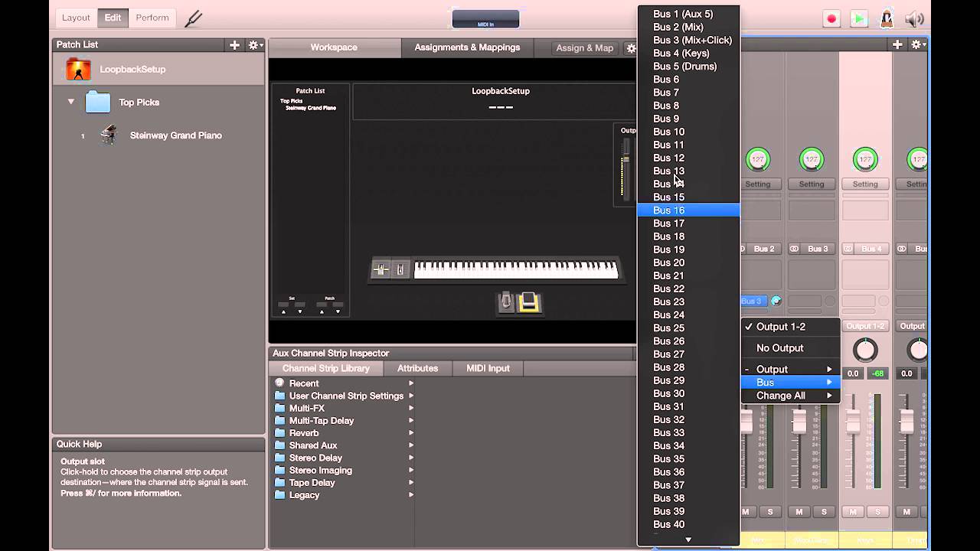Switch to Perform mode
Viewport: 980px width, 551px height.
152,18
